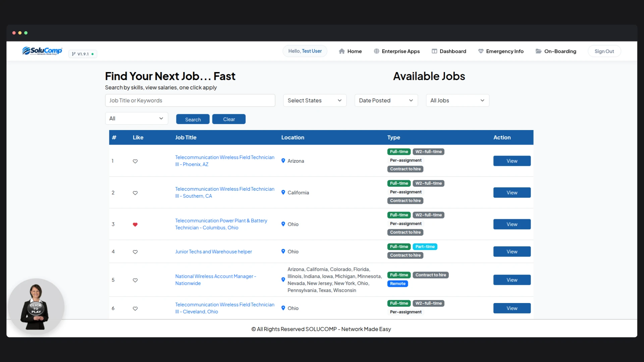Open Enterprise Apps menu
This screenshot has width=644, height=362.
pyautogui.click(x=397, y=51)
